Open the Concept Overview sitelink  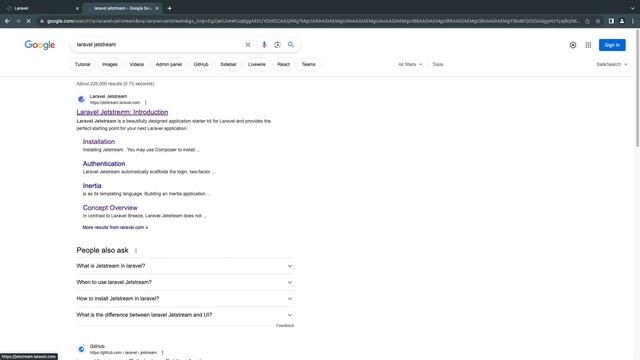click(110, 208)
